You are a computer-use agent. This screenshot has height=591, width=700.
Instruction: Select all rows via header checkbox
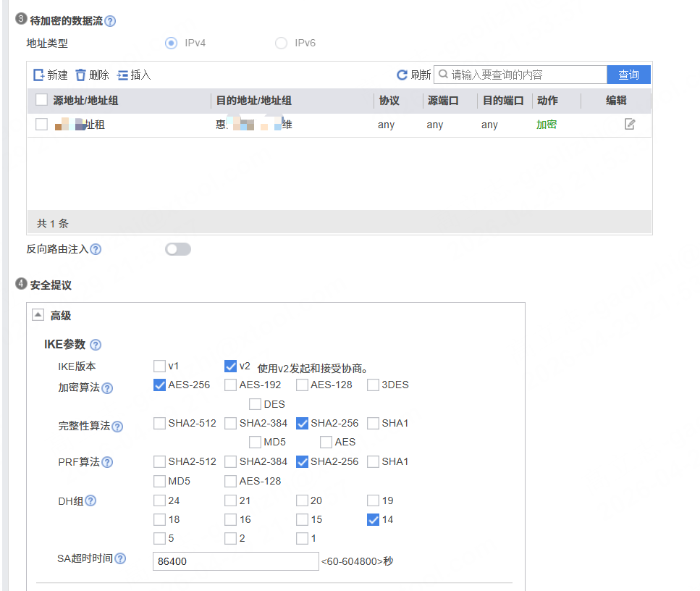pos(41,101)
